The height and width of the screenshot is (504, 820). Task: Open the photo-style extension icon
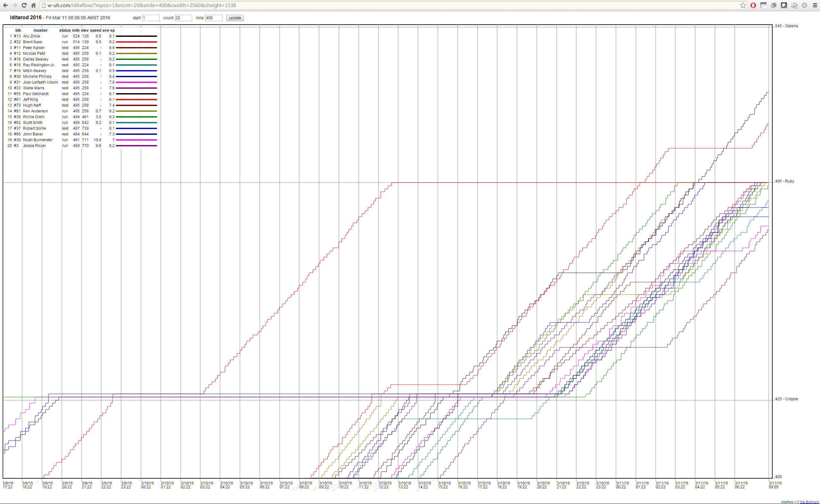763,5
